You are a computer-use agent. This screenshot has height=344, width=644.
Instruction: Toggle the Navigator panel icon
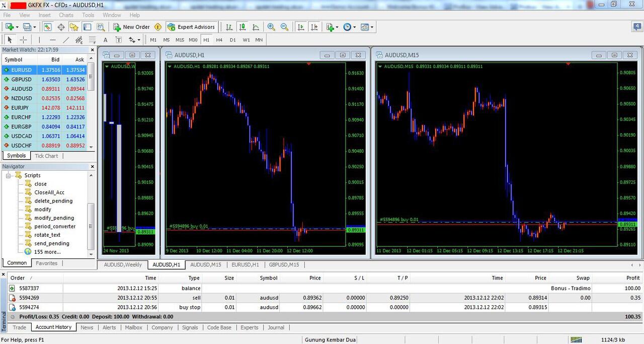(x=74, y=27)
